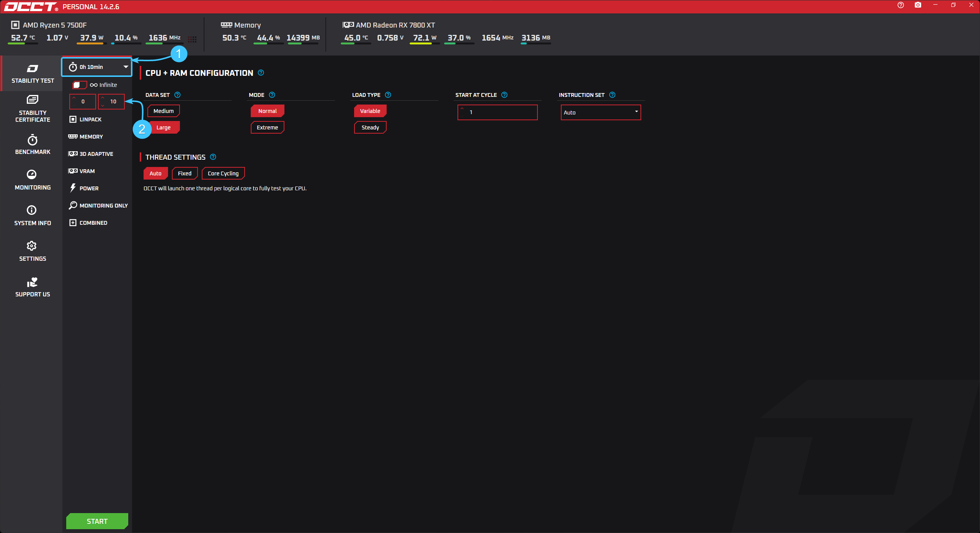
Task: Select the Steady load type
Action: (370, 128)
